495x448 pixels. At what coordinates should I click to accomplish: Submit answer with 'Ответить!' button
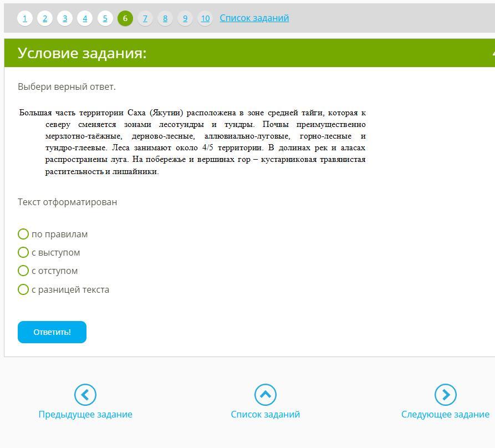click(x=52, y=332)
